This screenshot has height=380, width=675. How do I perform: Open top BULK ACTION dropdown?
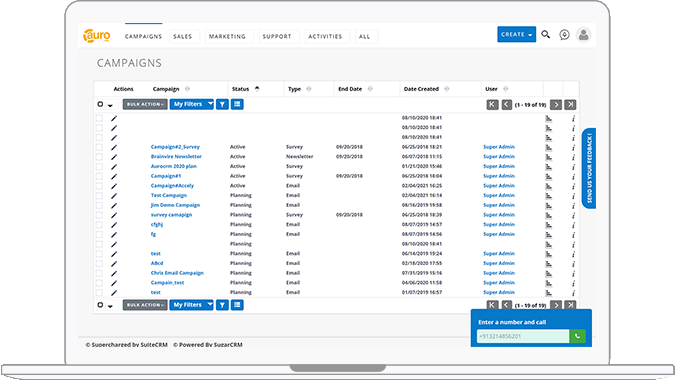[145, 104]
